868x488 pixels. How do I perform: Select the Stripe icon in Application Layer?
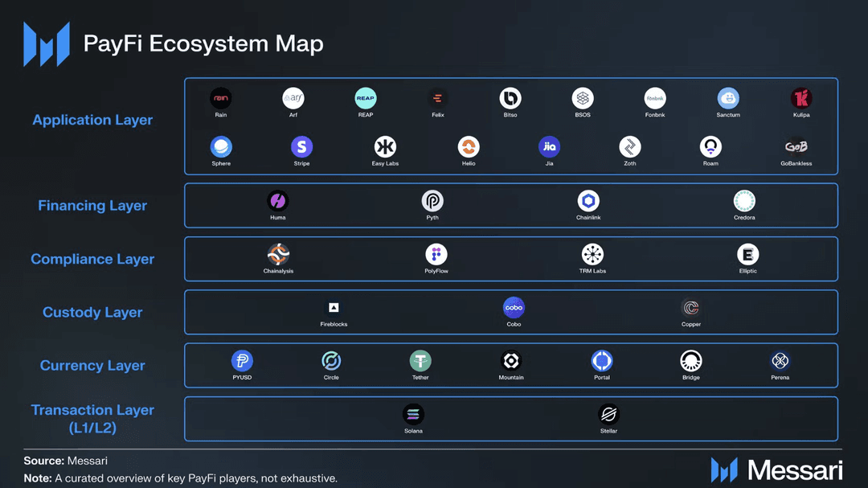[301, 147]
